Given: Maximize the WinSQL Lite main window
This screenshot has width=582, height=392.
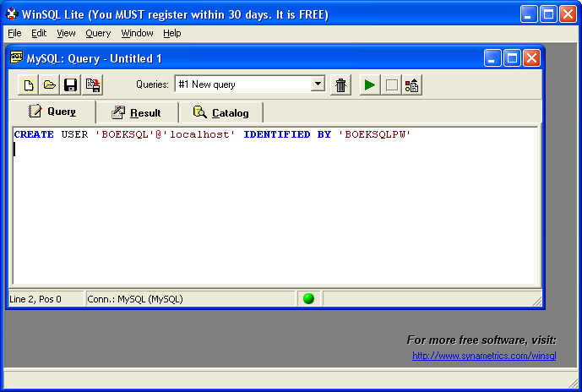Looking at the screenshot, I should [x=548, y=14].
